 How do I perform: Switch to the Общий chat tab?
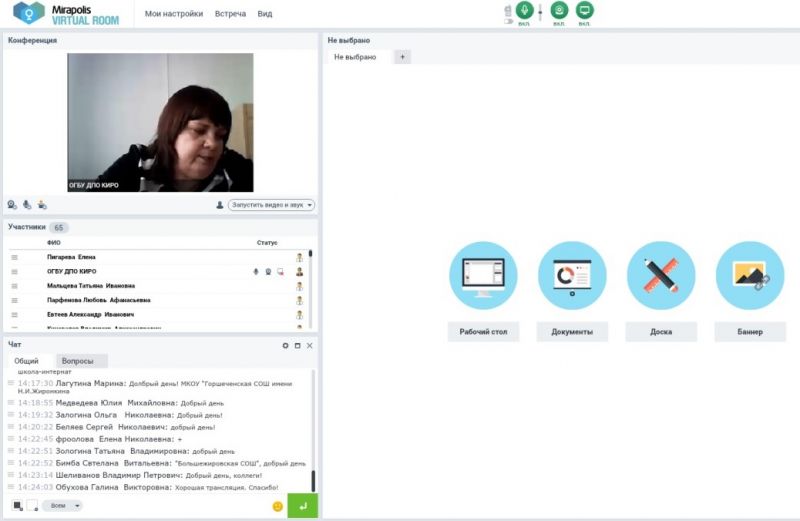pyautogui.click(x=26, y=361)
